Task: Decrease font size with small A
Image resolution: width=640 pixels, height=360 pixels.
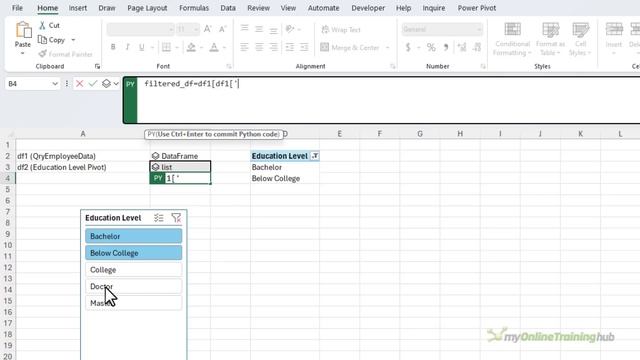Action: click(x=222, y=29)
